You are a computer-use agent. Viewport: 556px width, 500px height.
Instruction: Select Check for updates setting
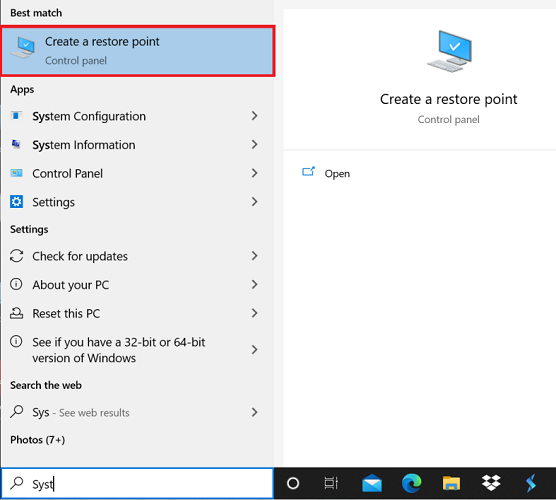[138, 256]
